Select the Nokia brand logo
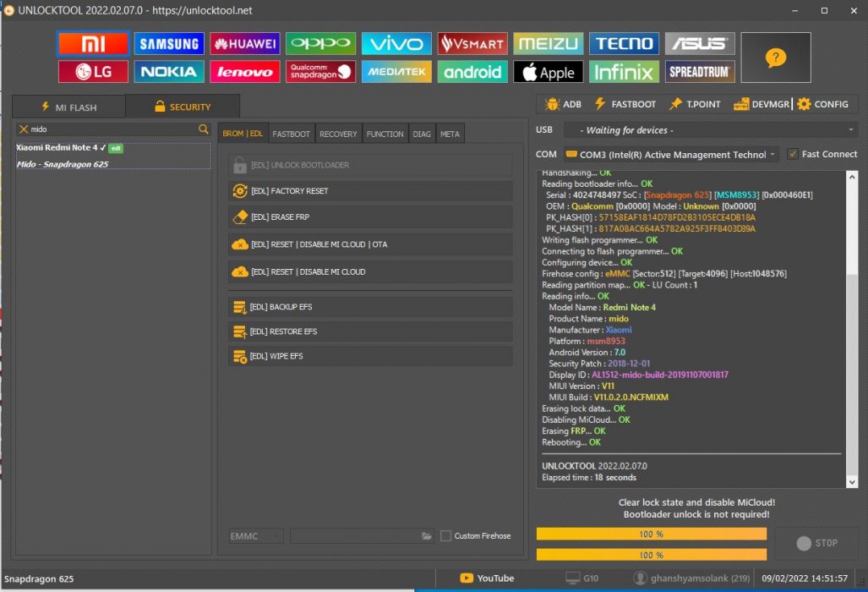Viewport: 868px width, 592px height. (169, 71)
